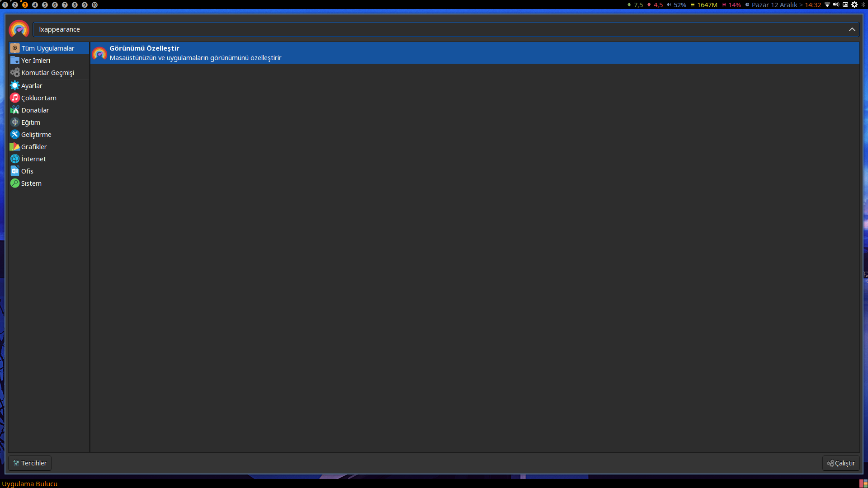Open Yer İmleri bookmarks list
The width and height of the screenshot is (868, 488).
click(x=35, y=61)
